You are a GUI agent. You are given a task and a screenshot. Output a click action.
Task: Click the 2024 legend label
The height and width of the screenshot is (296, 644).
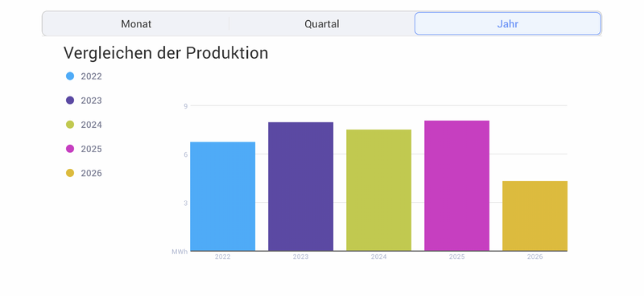(x=91, y=125)
